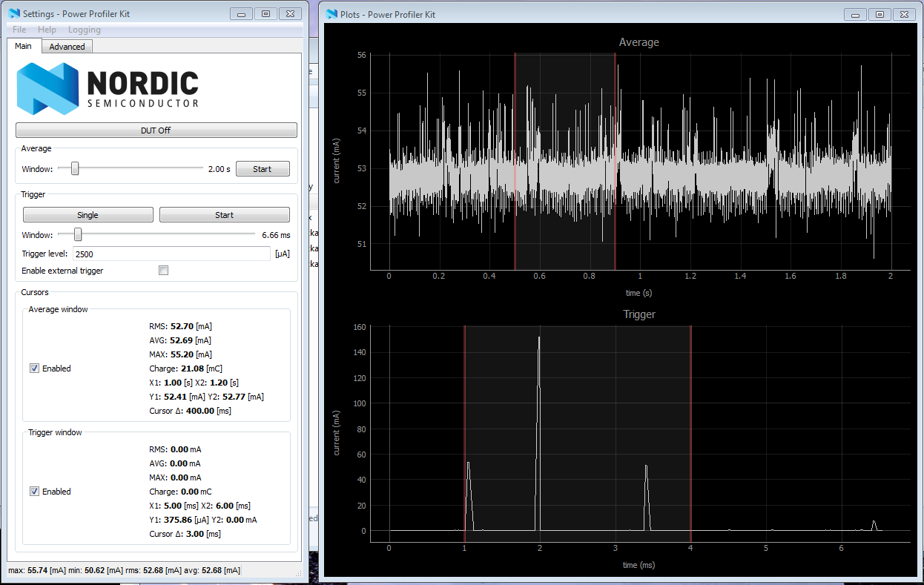
Task: Click the 'Charge: 0.00 mC' reading
Action: click(x=180, y=492)
